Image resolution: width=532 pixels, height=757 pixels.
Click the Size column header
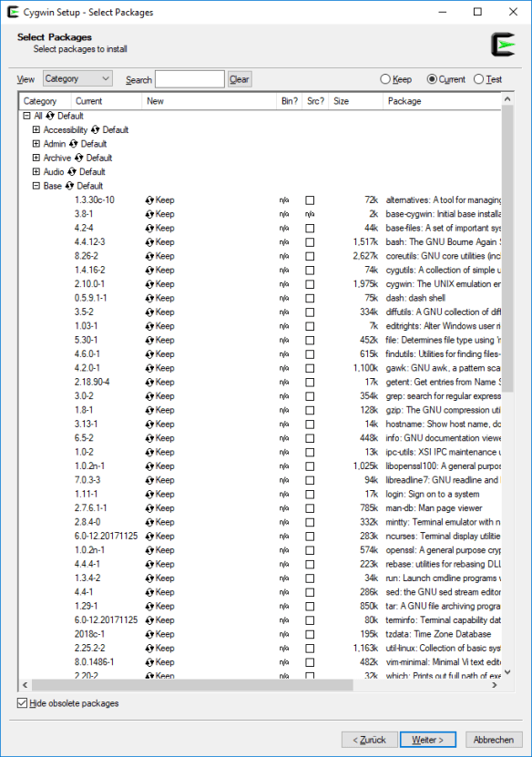pyautogui.click(x=356, y=101)
